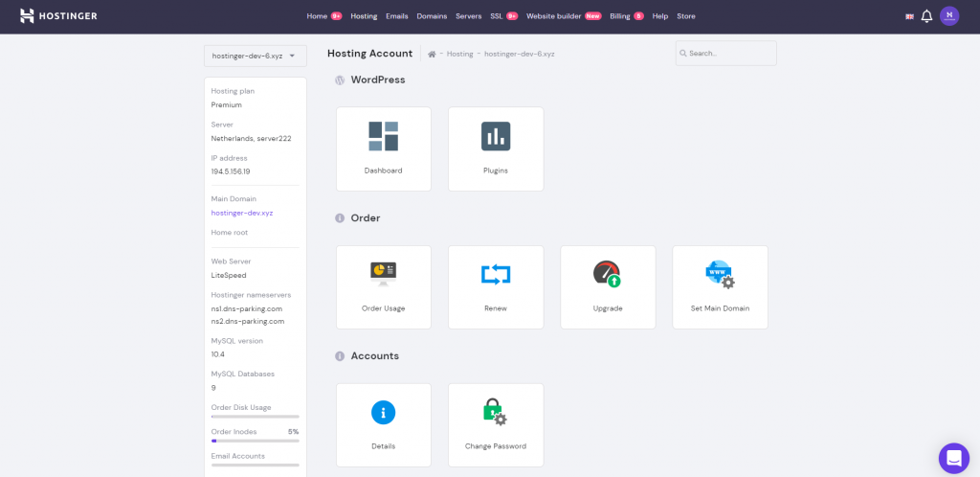Open the live chat bubble icon
The image size is (980, 477).
click(x=954, y=458)
